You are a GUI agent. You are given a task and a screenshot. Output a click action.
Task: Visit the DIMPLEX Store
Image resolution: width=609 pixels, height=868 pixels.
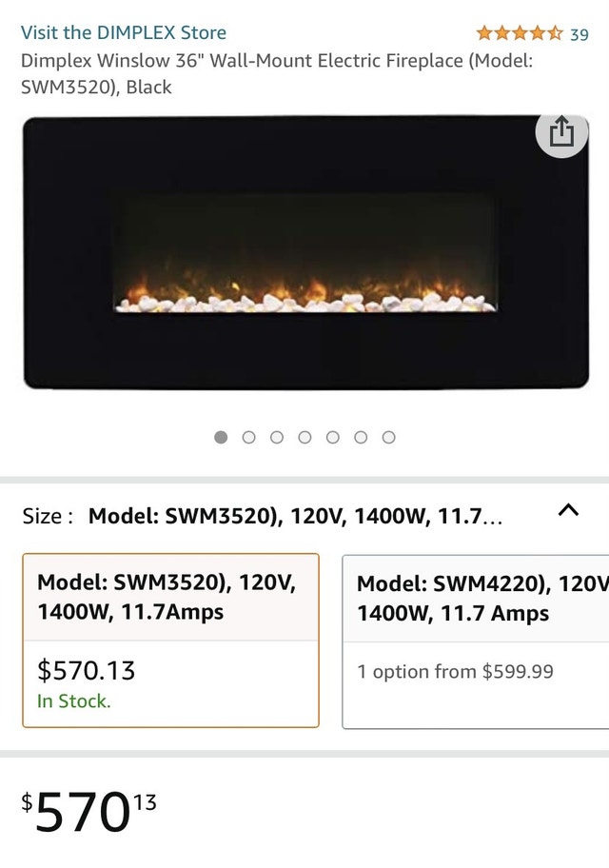click(123, 31)
